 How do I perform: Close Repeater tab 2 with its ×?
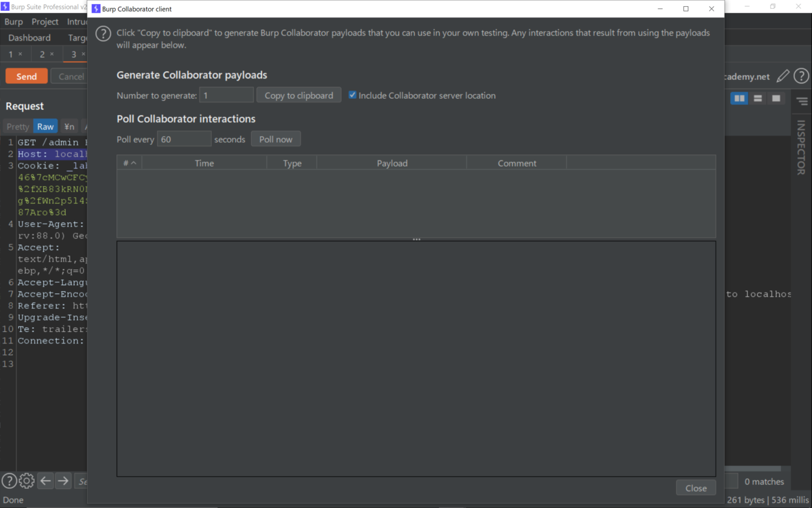51,54
